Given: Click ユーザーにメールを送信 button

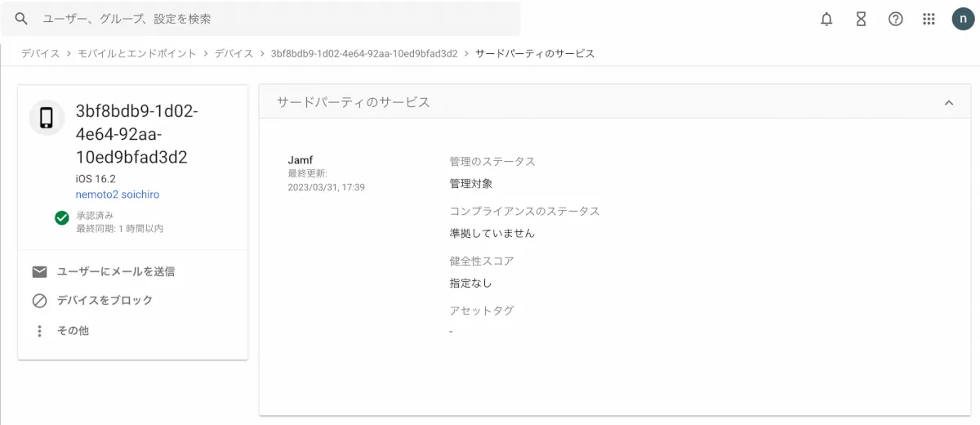Looking at the screenshot, I should tap(115, 271).
